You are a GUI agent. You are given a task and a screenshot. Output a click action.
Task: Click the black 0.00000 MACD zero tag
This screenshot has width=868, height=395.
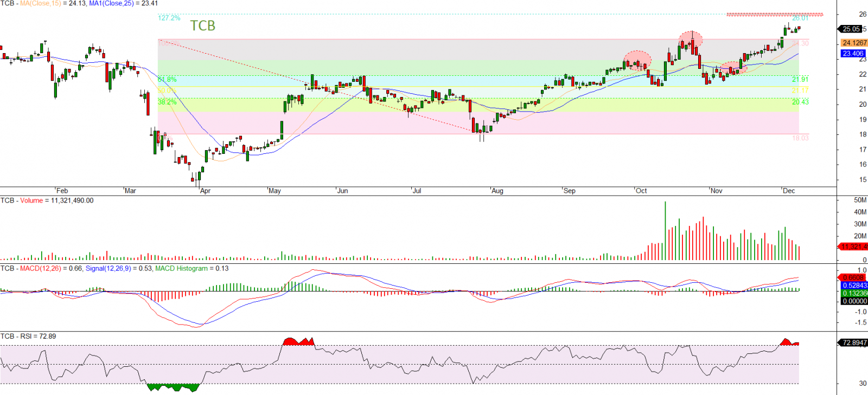tap(854, 301)
